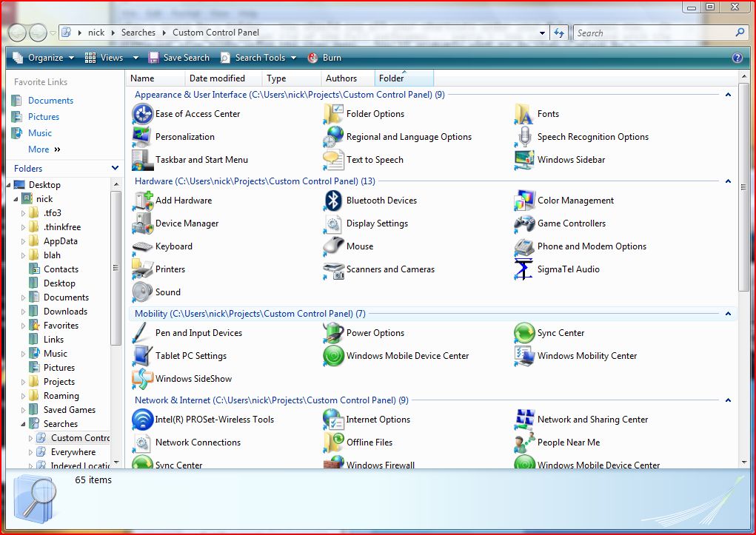
Task: Open the Tablet PC Settings icon
Action: point(142,356)
